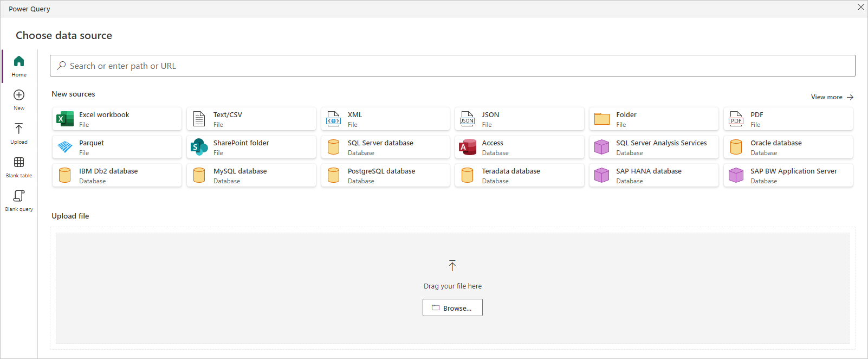Click SQL Server Analysis Services label
The width and height of the screenshot is (868, 359).
pyautogui.click(x=662, y=143)
